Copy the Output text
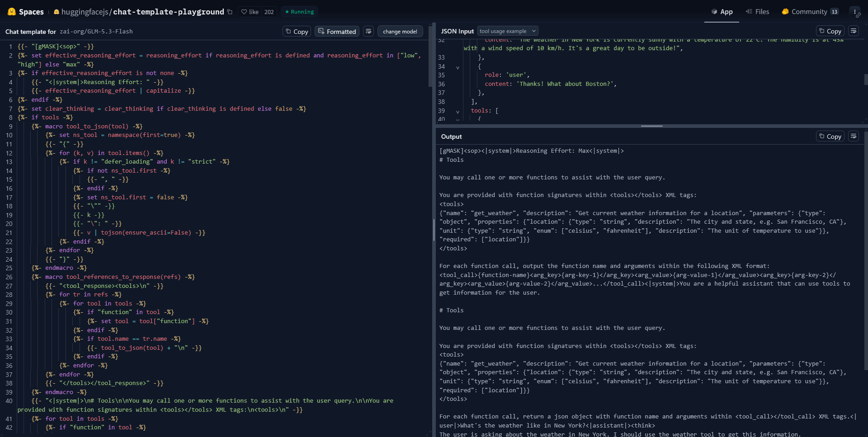Viewport: 868px width, 437px height. (830, 136)
